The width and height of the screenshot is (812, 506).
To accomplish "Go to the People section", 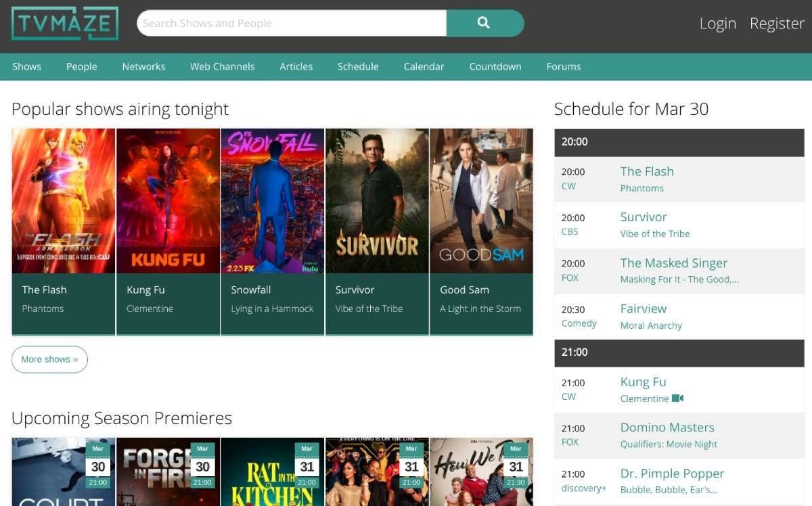I will [81, 66].
